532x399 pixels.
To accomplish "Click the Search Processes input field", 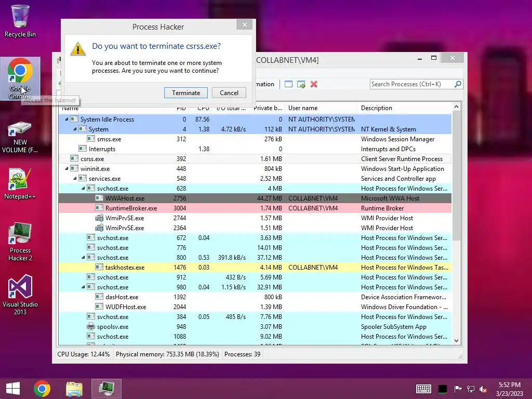I will [412, 84].
